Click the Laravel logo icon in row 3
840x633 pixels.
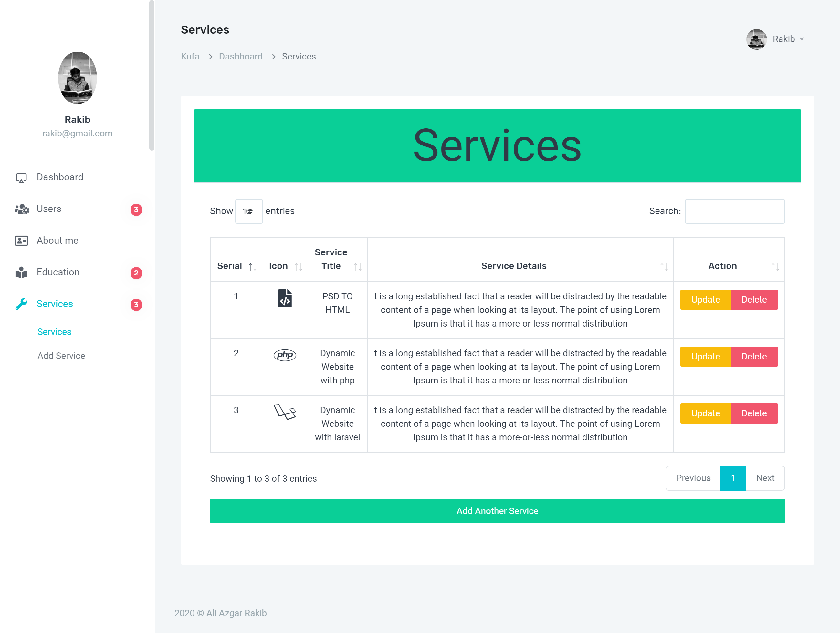284,412
